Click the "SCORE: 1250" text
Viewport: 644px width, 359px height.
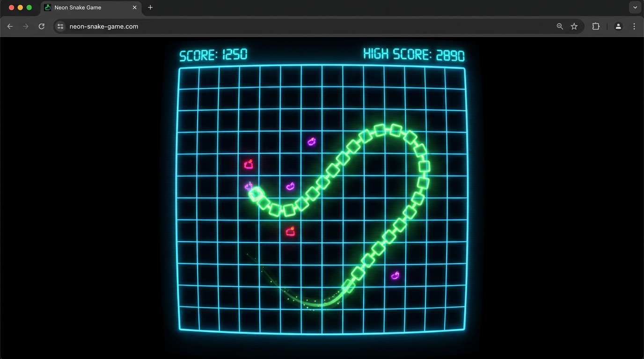tap(213, 55)
